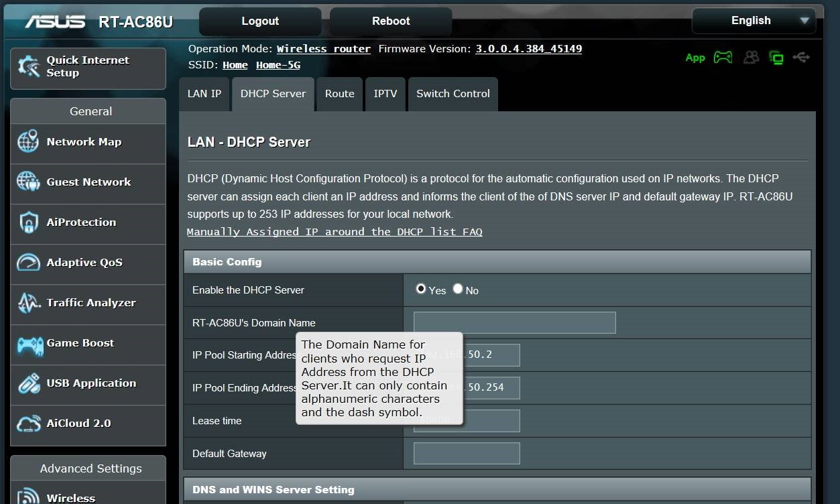Click the Game Boost controller icon
This screenshot has width=840, height=504.
[29, 344]
